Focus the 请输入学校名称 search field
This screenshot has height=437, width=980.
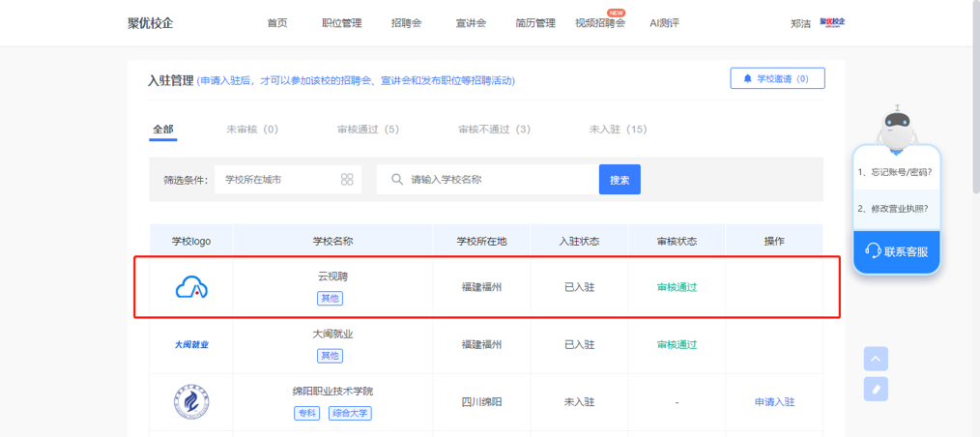(x=498, y=180)
